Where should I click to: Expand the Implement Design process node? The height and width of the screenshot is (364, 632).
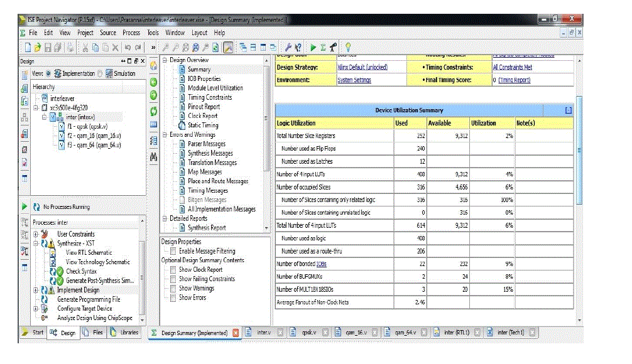(36, 290)
